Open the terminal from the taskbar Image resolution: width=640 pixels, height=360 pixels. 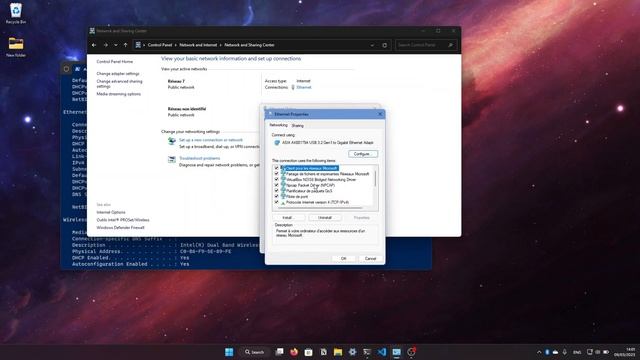pos(367,352)
